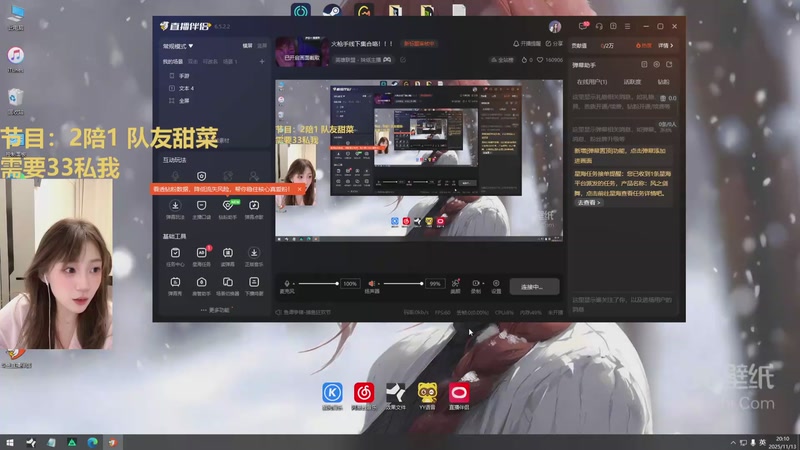Mute the microphone icon

pos(287,283)
